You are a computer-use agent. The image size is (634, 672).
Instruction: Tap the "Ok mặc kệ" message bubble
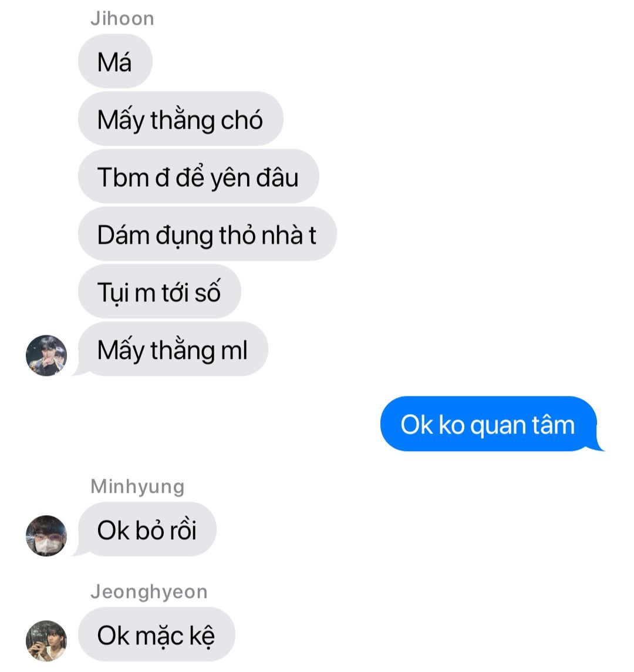156,634
